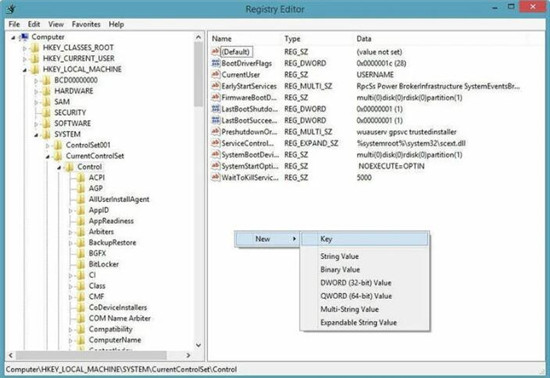Click the SECURITY folder icon
This screenshot has width=550, height=378.
click(x=46, y=113)
